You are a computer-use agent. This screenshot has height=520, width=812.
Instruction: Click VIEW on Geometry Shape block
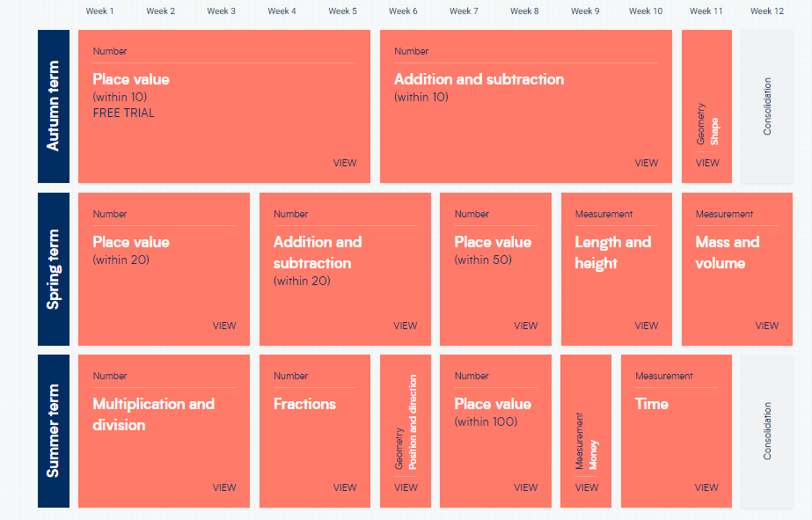tap(706, 163)
